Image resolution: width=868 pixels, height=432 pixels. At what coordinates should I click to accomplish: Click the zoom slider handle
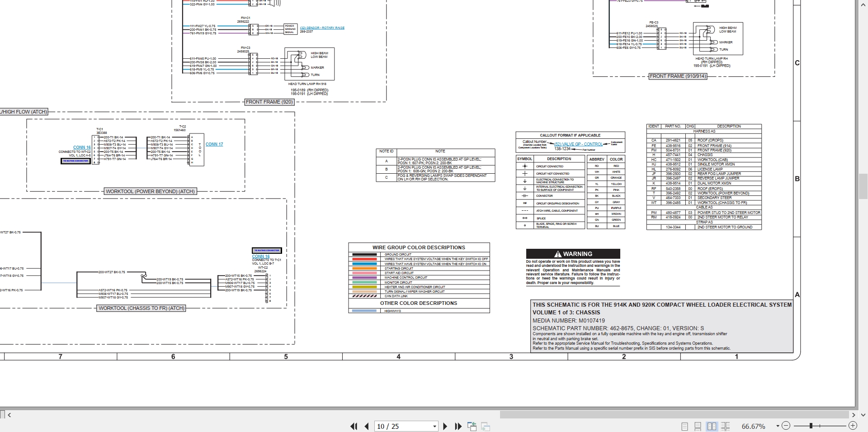coord(811,426)
